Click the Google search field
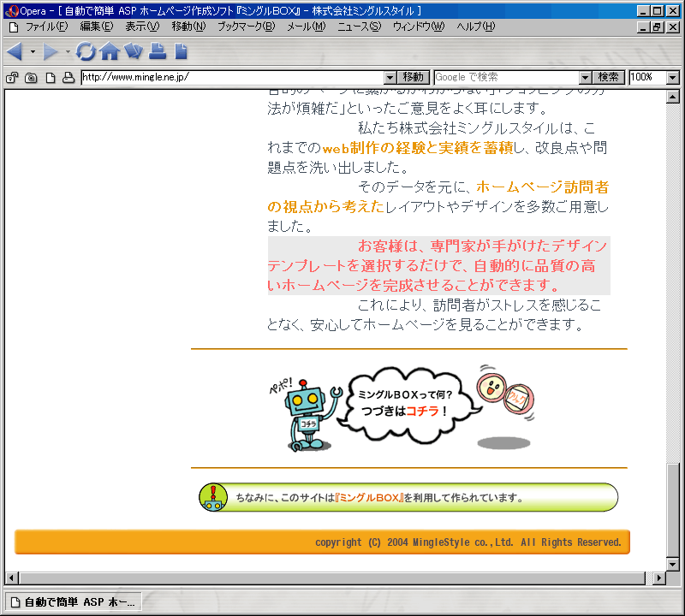Image resolution: width=685 pixels, height=616 pixels. [507, 77]
